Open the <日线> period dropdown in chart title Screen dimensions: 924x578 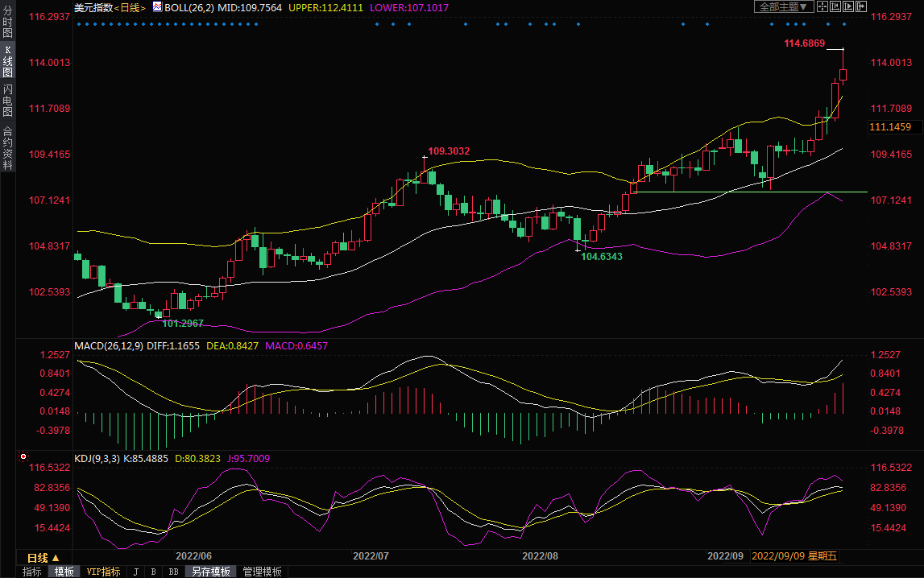[x=129, y=7]
